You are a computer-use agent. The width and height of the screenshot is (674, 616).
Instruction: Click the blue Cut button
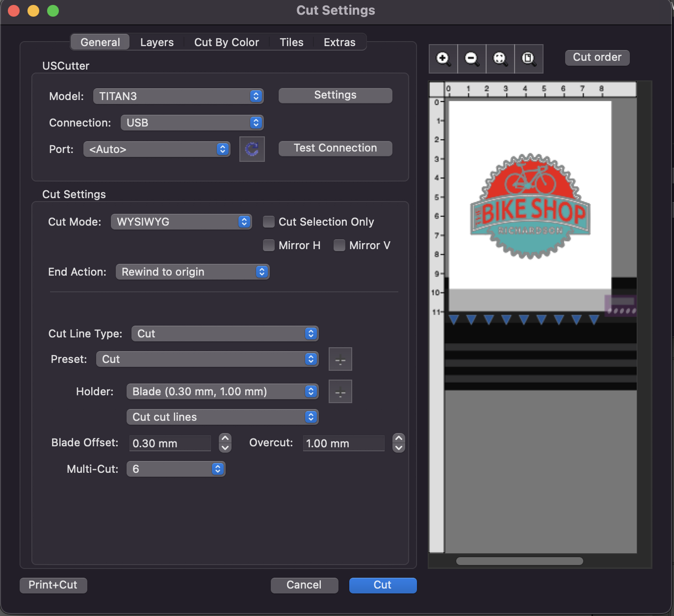click(x=383, y=585)
